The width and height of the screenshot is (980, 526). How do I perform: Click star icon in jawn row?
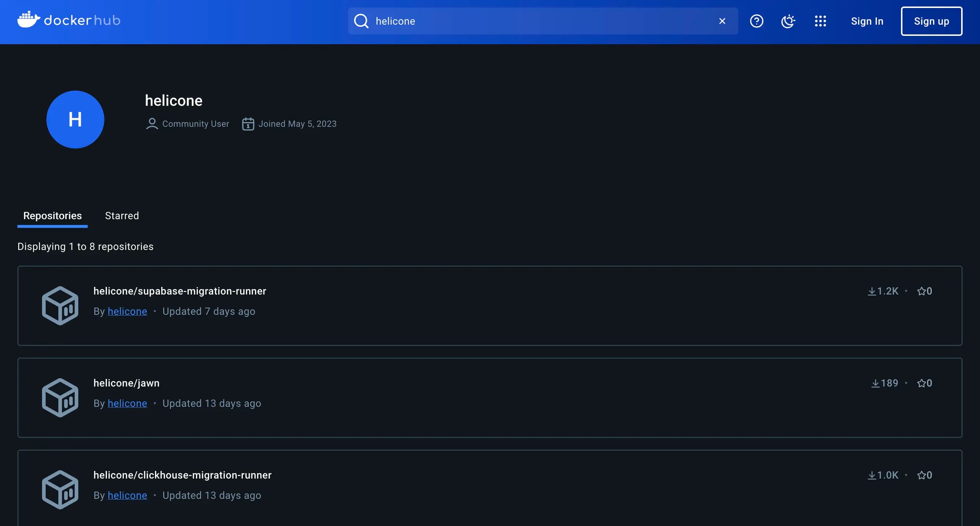[x=921, y=383]
